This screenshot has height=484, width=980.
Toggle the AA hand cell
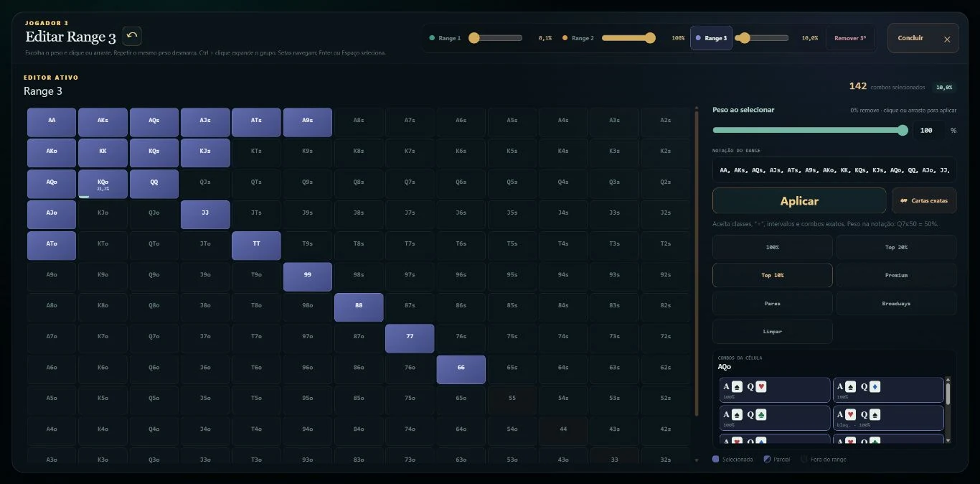point(52,122)
